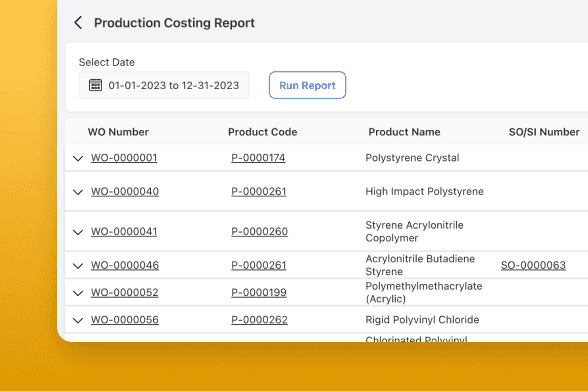
Task: Expand row WO-0000001 chevron
Action: (x=78, y=158)
